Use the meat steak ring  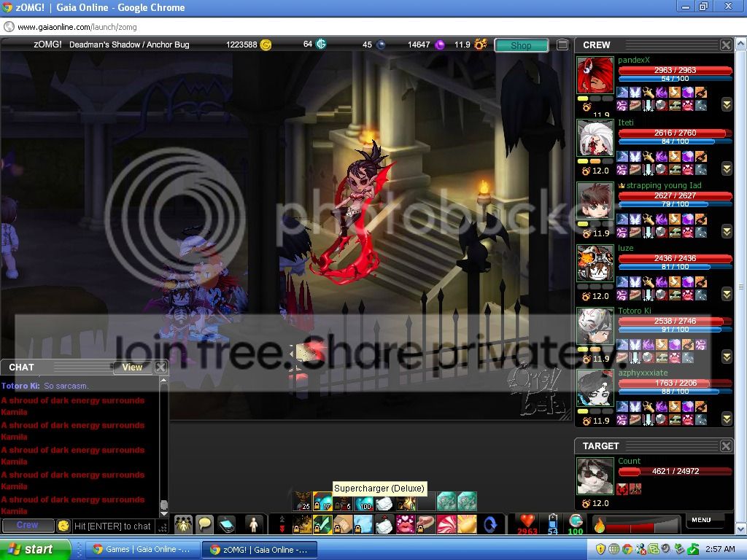click(x=425, y=524)
